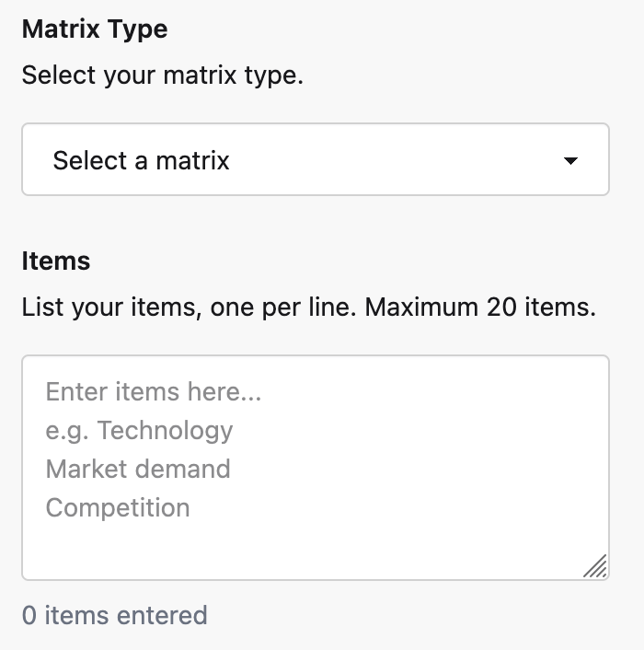Click the word 'Type' in Matrix Type heading
The width and height of the screenshot is (644, 650).
(138, 29)
